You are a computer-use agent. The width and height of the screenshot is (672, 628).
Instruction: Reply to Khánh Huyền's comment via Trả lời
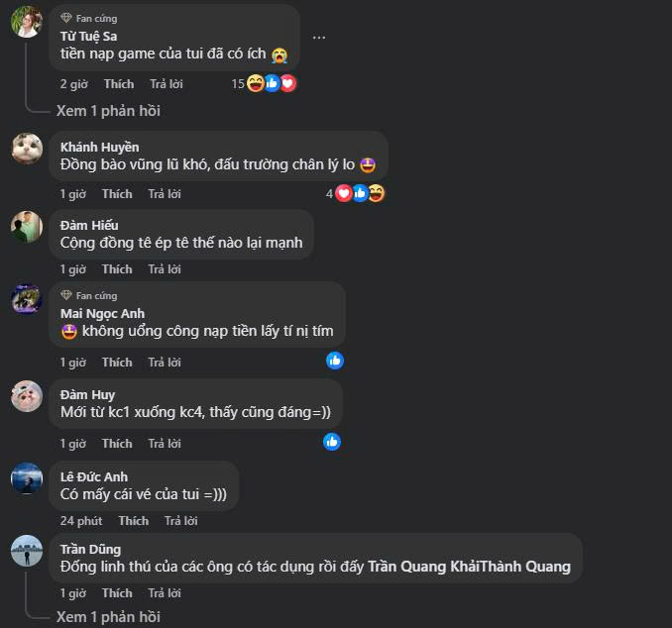165,193
